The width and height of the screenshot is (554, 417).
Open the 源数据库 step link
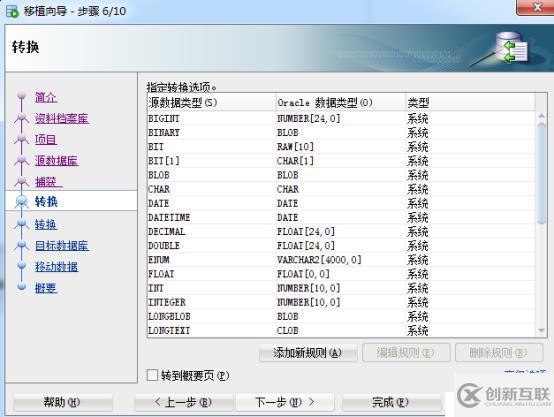click(57, 160)
